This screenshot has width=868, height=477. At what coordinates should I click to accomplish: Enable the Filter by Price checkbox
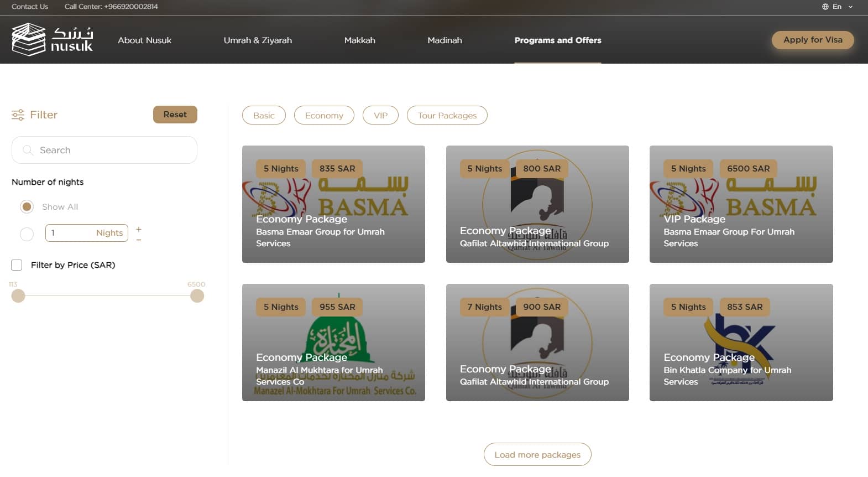(17, 265)
